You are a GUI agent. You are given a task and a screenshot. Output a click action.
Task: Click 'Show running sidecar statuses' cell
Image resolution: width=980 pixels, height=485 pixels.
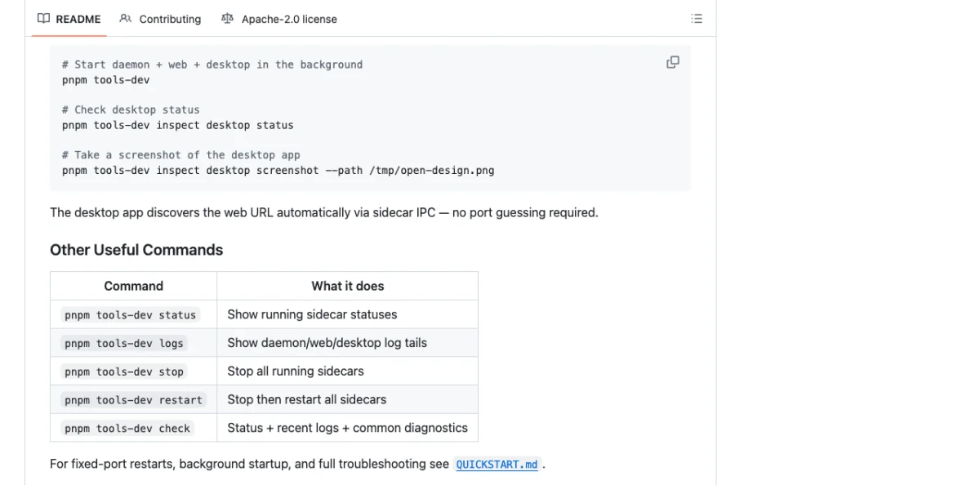[347, 314]
